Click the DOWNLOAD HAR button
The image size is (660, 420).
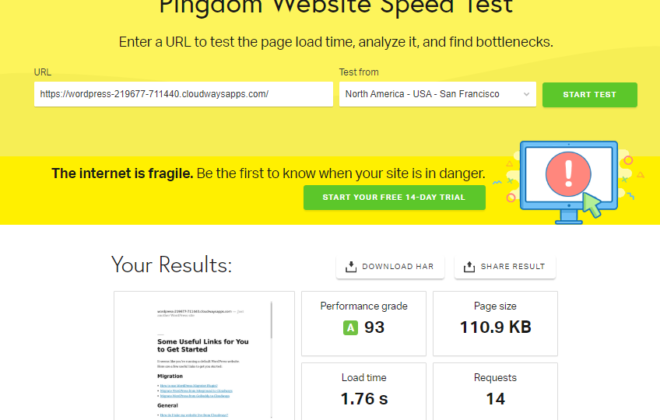tap(390, 266)
